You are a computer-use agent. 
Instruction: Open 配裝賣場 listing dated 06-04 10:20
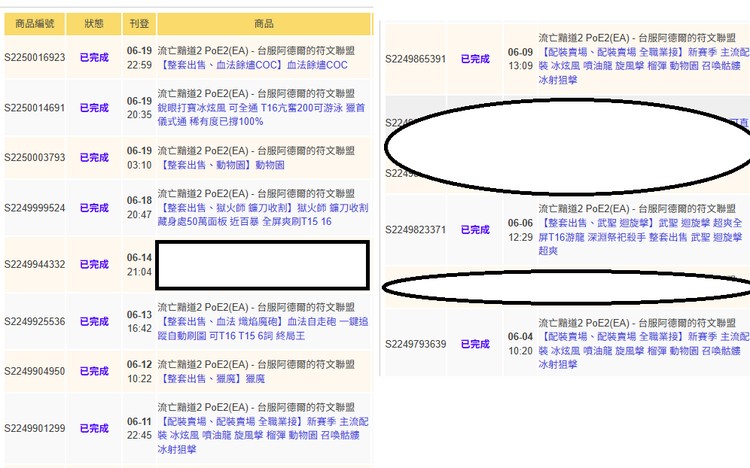[x=644, y=350]
